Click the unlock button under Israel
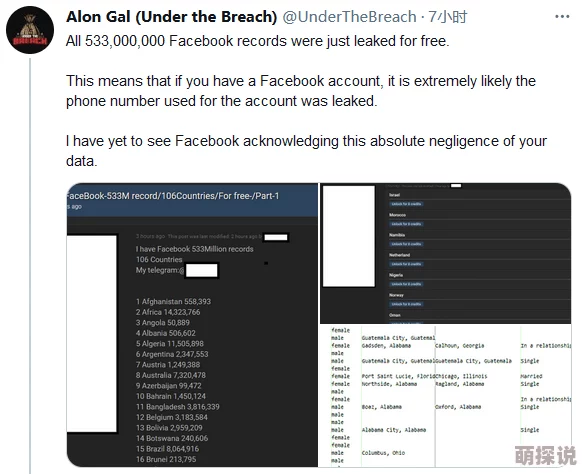 click(406, 204)
